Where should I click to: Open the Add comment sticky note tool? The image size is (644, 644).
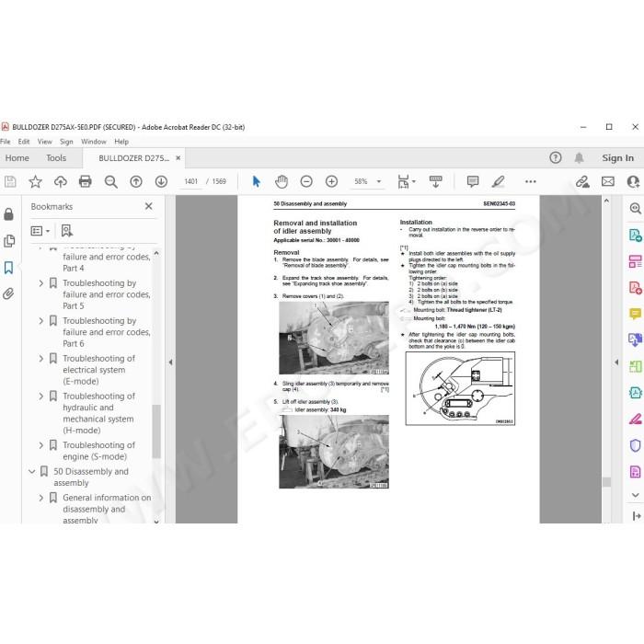[473, 181]
